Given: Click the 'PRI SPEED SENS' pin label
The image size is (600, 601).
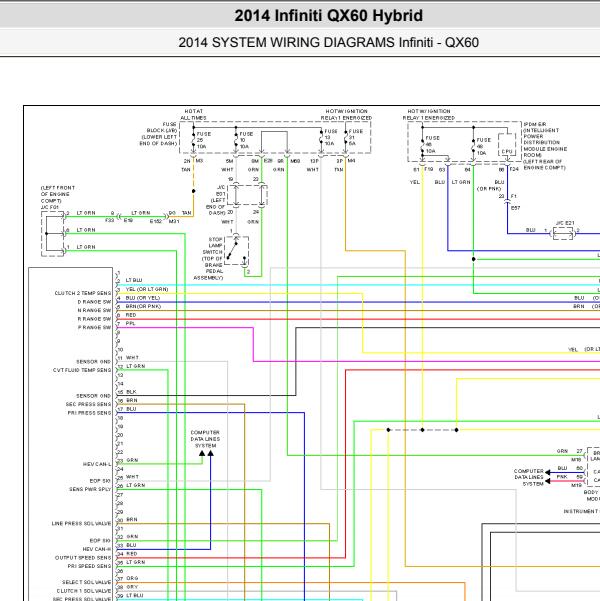Looking at the screenshot, I should coord(89,566).
